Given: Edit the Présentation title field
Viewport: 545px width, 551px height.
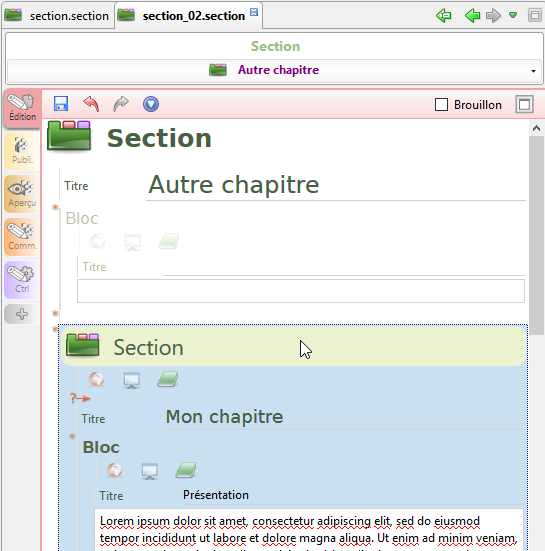Looking at the screenshot, I should [x=353, y=495].
